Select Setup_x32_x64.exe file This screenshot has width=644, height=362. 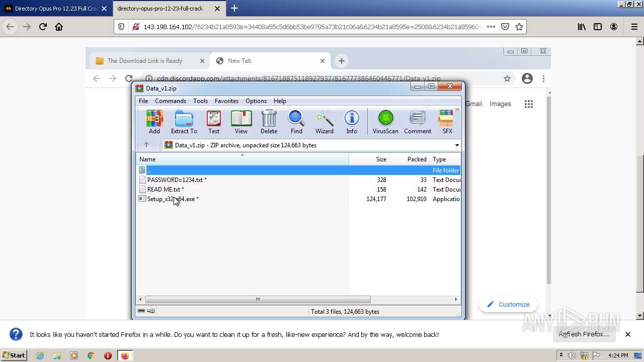pyautogui.click(x=299, y=199)
